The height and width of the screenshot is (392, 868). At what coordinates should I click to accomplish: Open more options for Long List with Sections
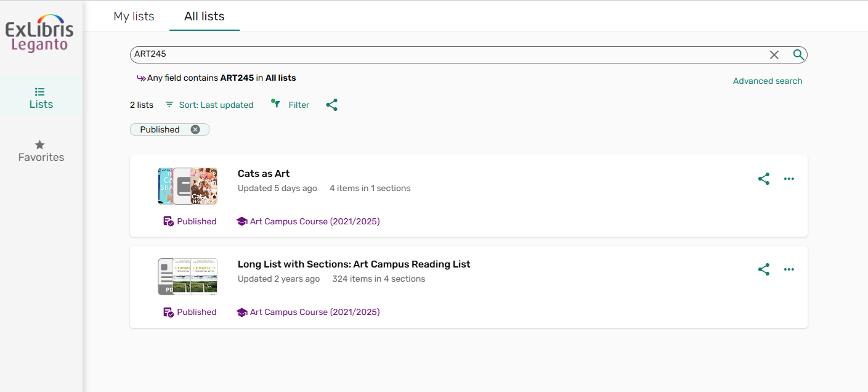pos(789,269)
